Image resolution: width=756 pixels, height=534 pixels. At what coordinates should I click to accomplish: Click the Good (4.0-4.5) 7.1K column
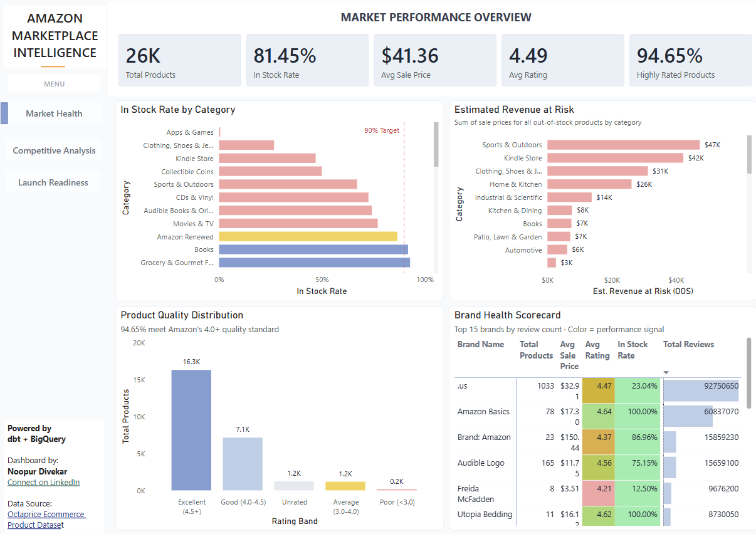[x=243, y=464]
